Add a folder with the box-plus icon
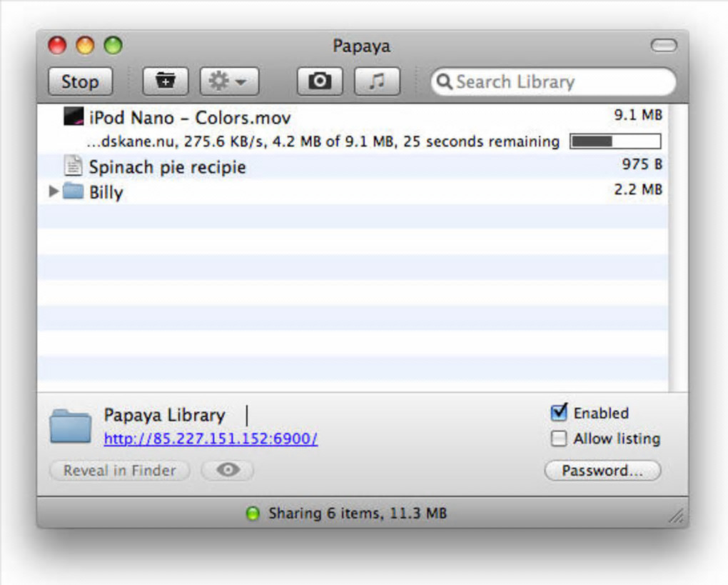This screenshot has height=585, width=728. 166,81
